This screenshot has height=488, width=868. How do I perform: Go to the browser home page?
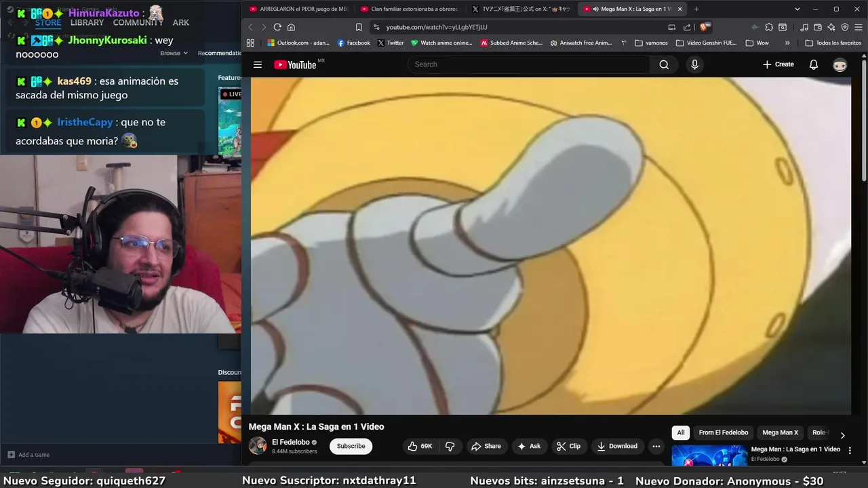tap(291, 27)
